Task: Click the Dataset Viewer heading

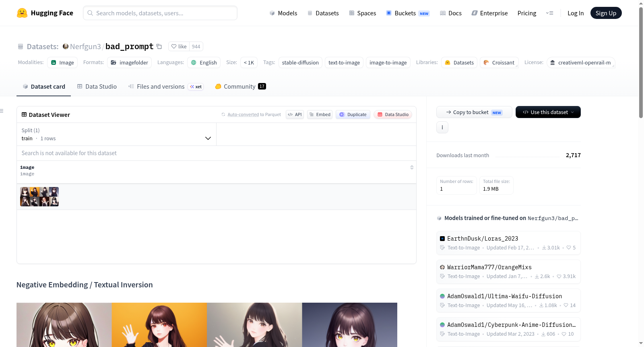Action: (45, 115)
